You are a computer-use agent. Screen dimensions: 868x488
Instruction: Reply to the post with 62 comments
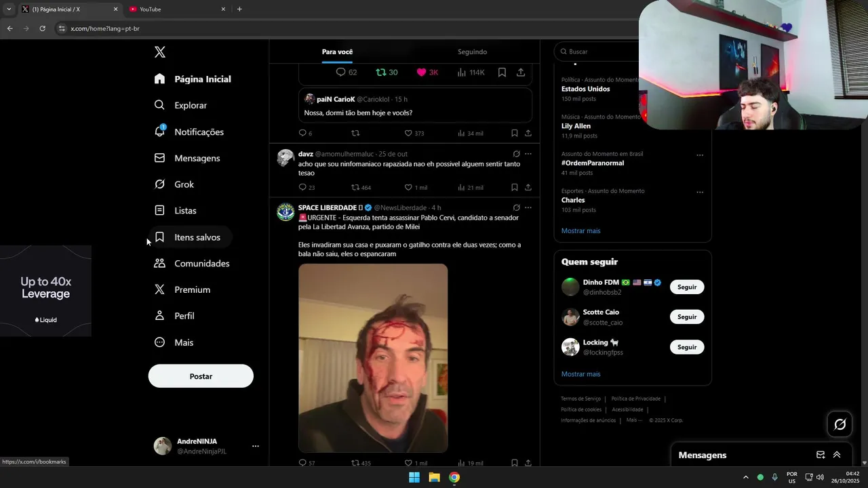pos(347,72)
